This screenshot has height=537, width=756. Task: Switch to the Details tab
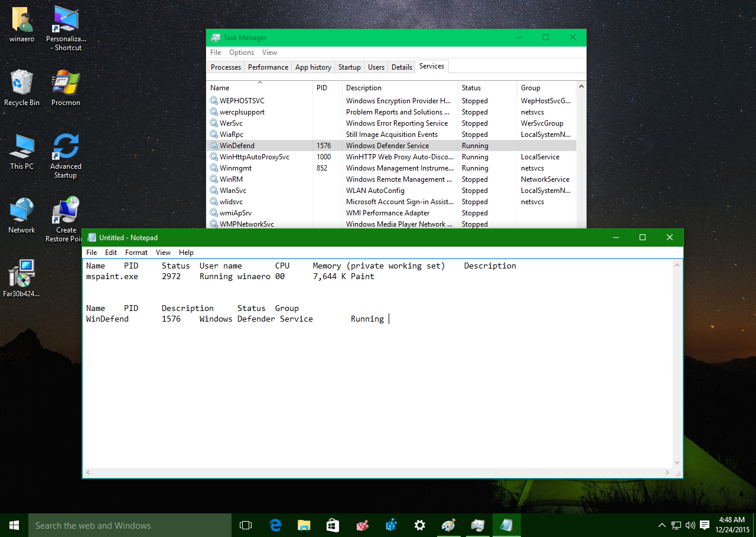[x=402, y=67]
